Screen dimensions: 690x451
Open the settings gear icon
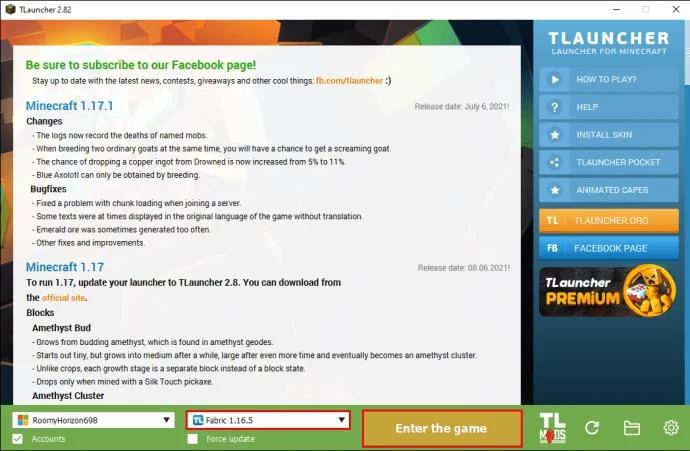point(671,427)
